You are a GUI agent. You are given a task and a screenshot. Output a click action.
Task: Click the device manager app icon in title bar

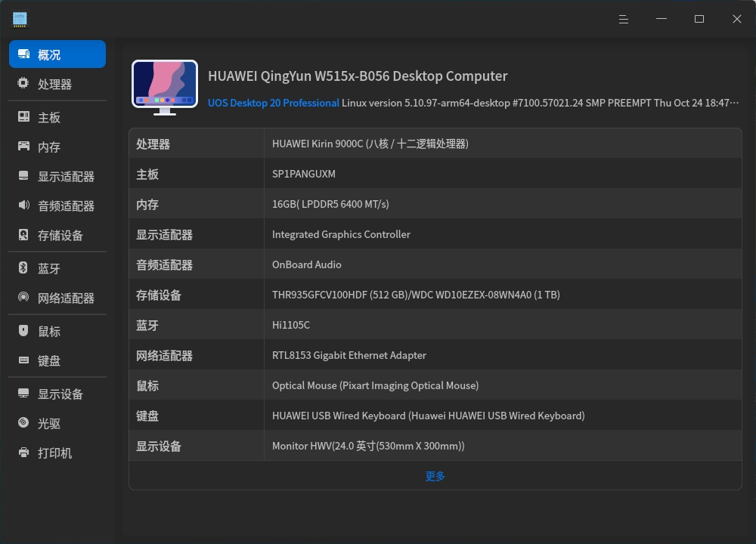tap(20, 20)
